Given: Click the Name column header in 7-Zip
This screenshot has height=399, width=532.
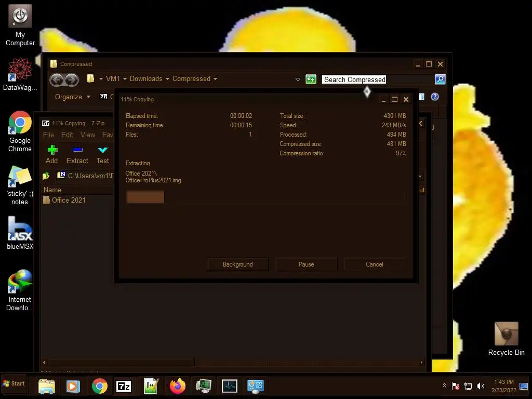Looking at the screenshot, I should 52,190.
